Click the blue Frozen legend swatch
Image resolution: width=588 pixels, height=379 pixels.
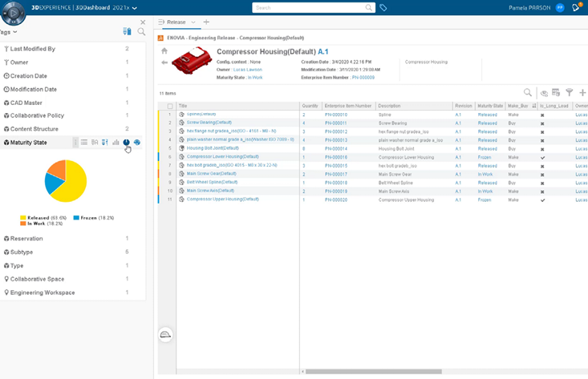tap(76, 218)
